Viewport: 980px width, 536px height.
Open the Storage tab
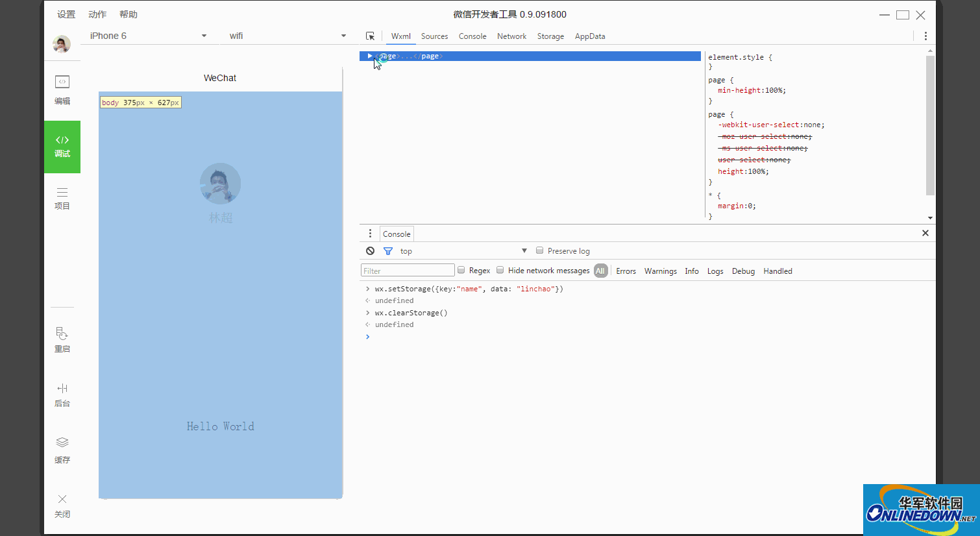(x=550, y=36)
